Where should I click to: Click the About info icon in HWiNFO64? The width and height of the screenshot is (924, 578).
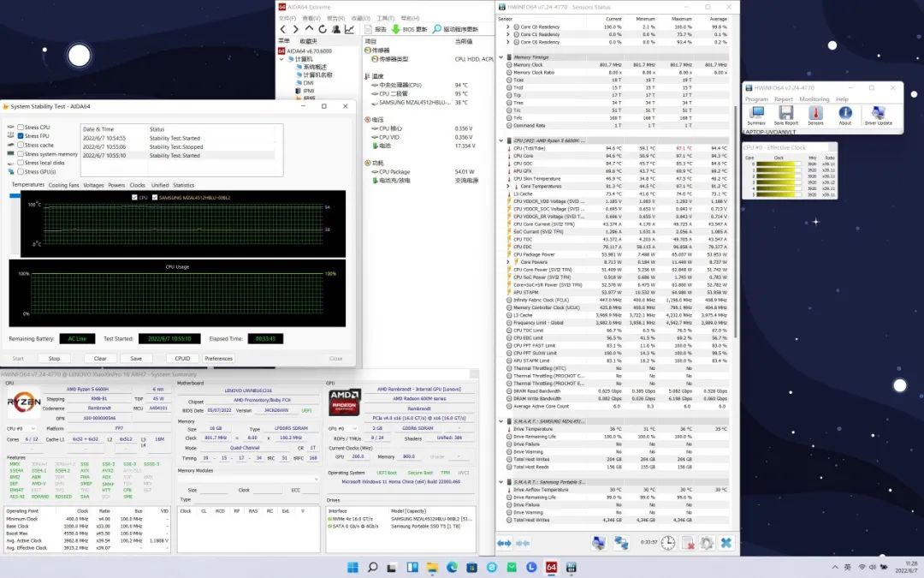845,115
